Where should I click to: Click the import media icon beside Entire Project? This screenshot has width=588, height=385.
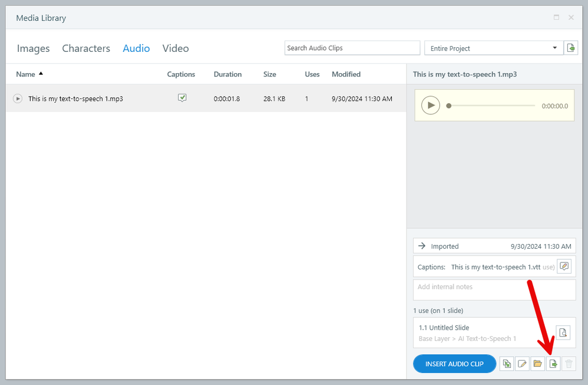point(571,48)
